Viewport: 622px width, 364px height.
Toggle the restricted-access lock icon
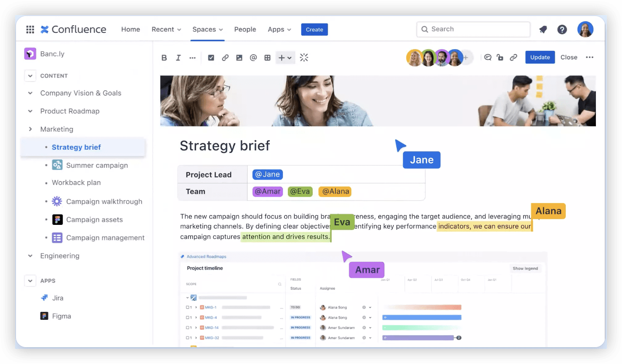pyautogui.click(x=501, y=57)
